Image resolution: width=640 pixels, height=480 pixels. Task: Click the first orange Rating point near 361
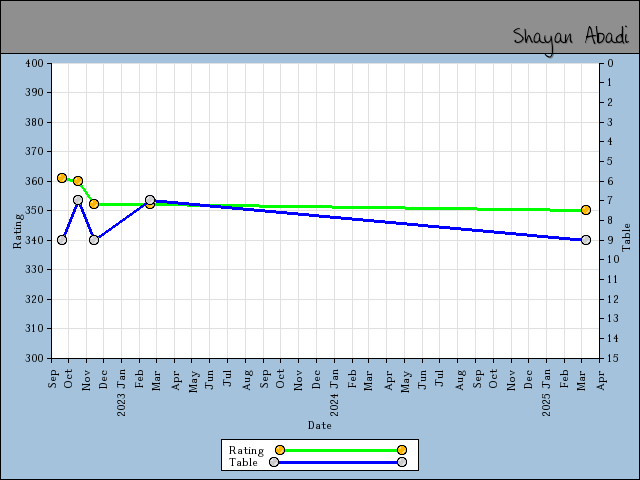point(62,178)
